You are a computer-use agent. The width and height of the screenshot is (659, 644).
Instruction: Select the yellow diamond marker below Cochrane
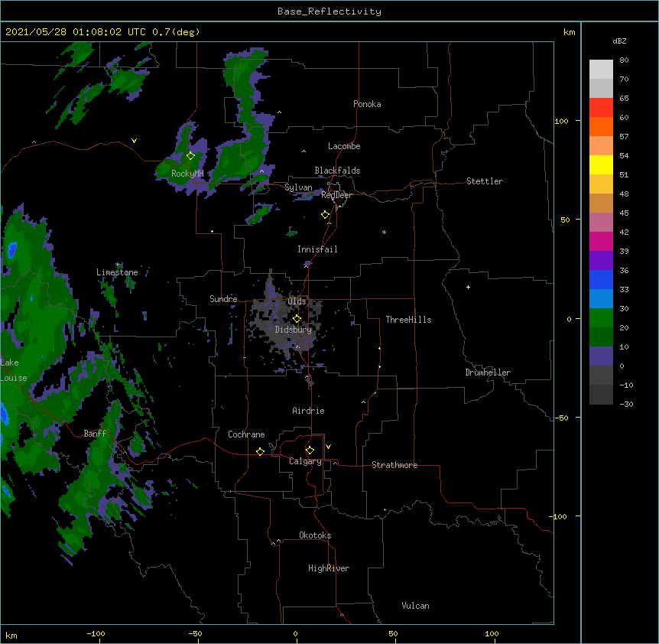260,451
